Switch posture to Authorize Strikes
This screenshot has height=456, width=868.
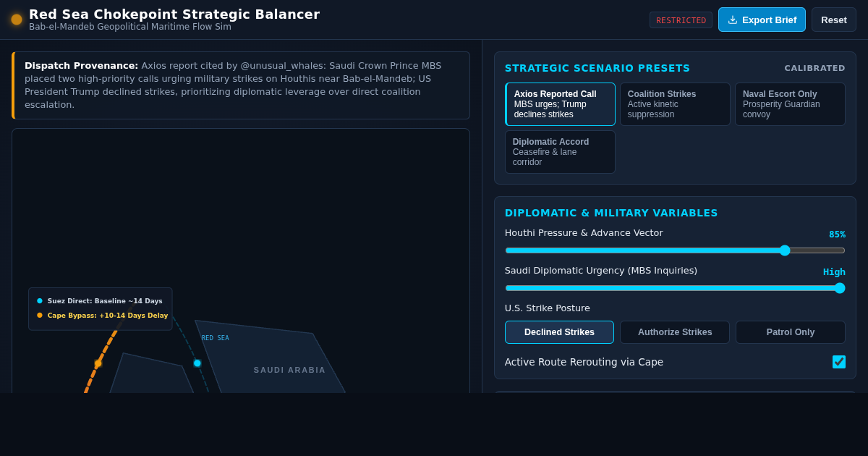(x=675, y=332)
